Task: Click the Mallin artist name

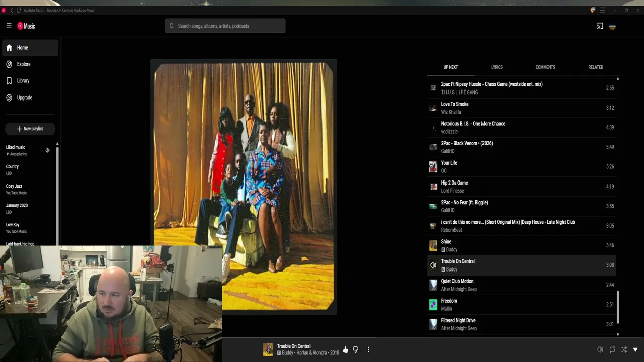Action: click(x=446, y=309)
